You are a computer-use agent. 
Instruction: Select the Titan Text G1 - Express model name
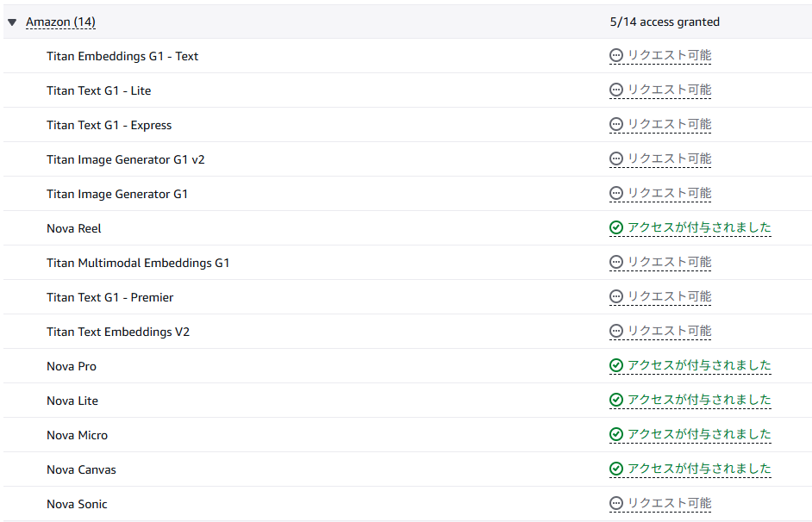(109, 125)
